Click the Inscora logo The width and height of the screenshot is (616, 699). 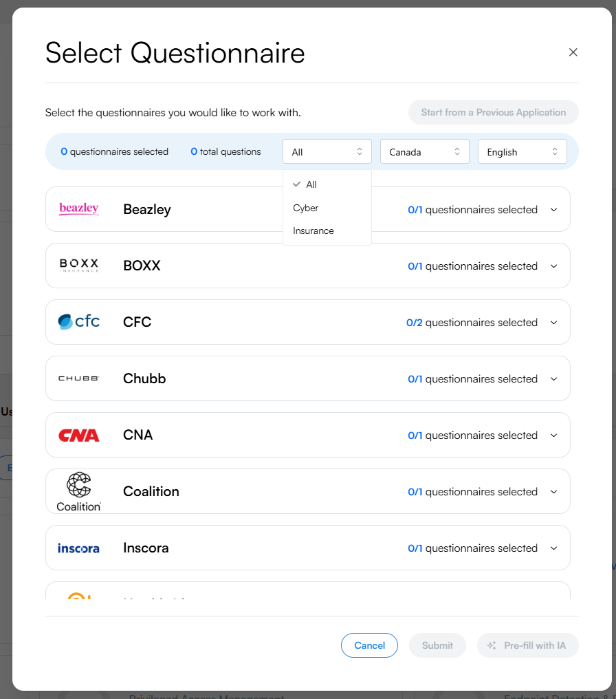pos(78,548)
